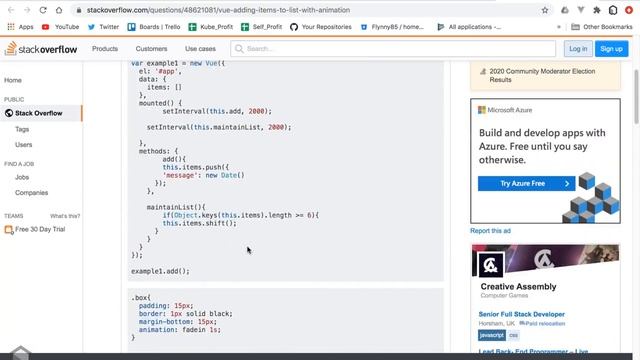Click the example1.add(); code line

click(160, 271)
